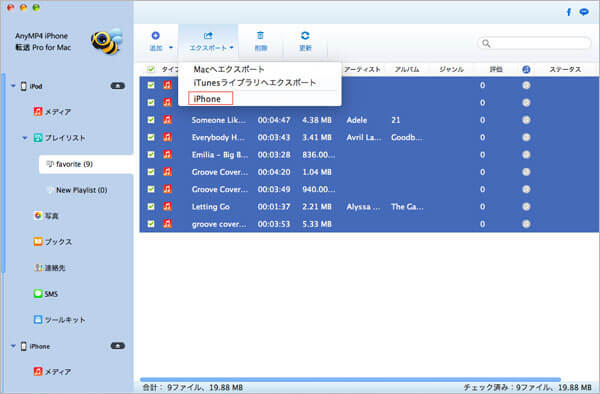Choose Macへエクスポート from the menu
Screen dimensions: 600x394
tap(229, 69)
